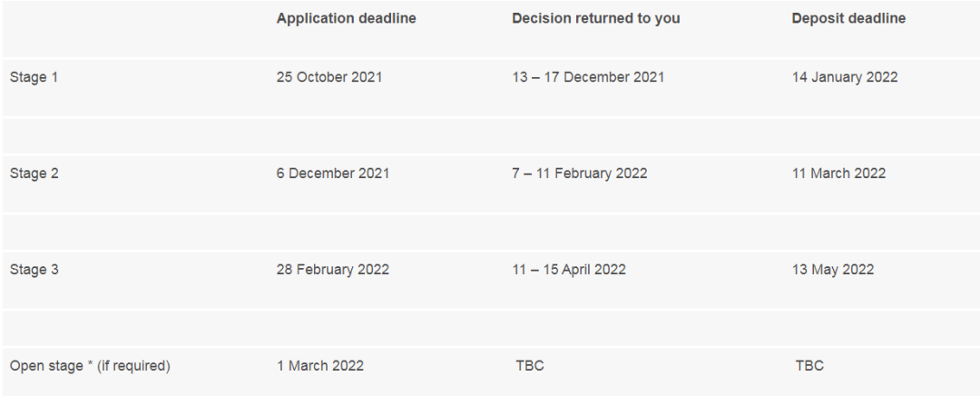Screen dimensions: 980x396
Task: Select the Stage 2 row label
Action: [34, 173]
